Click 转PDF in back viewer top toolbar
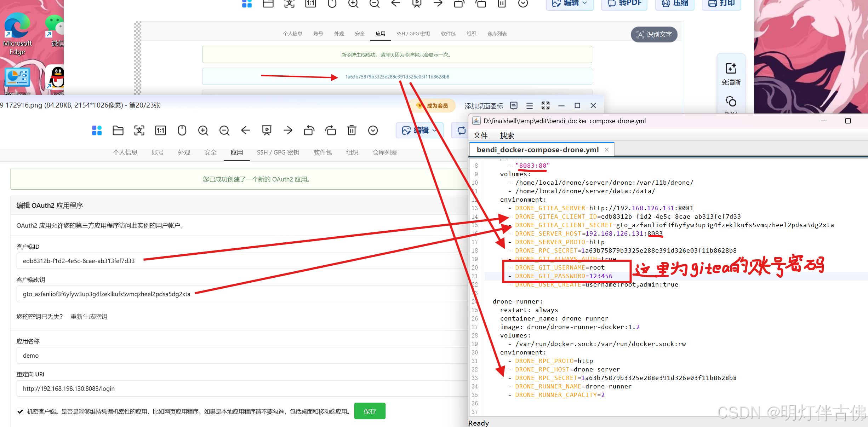Image resolution: width=868 pixels, height=427 pixels. point(624,4)
